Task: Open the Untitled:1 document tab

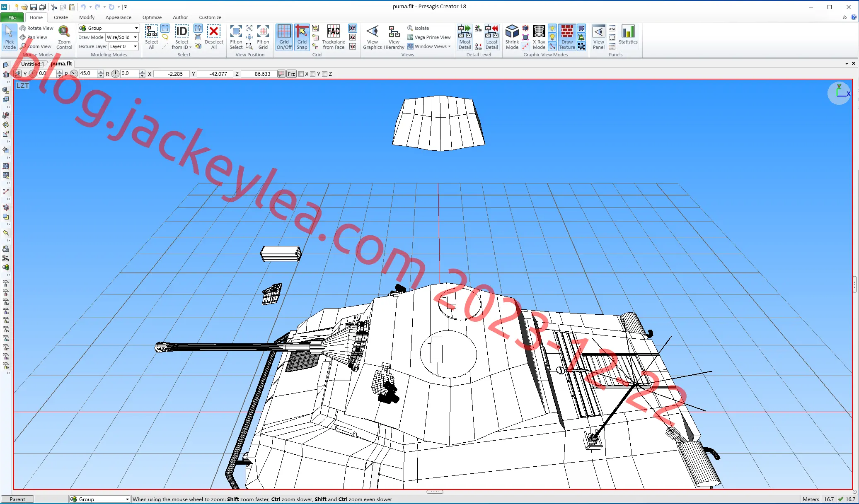Action: (x=32, y=64)
